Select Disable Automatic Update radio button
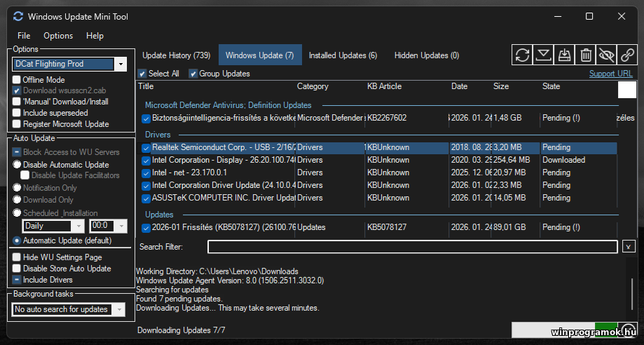 tap(17, 165)
